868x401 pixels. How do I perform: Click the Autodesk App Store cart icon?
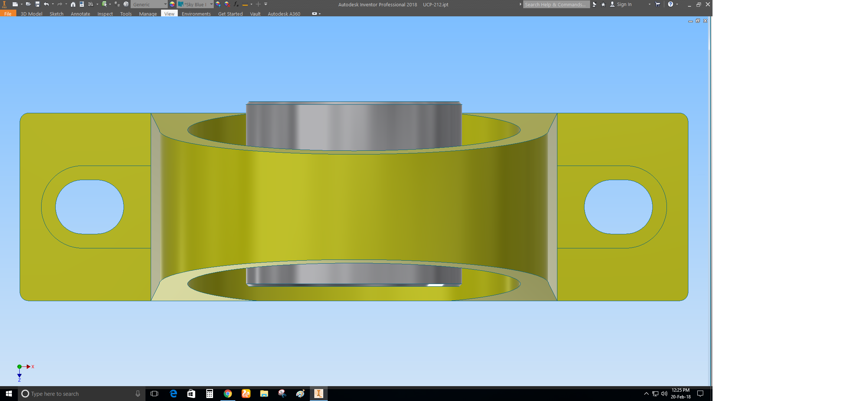click(658, 4)
